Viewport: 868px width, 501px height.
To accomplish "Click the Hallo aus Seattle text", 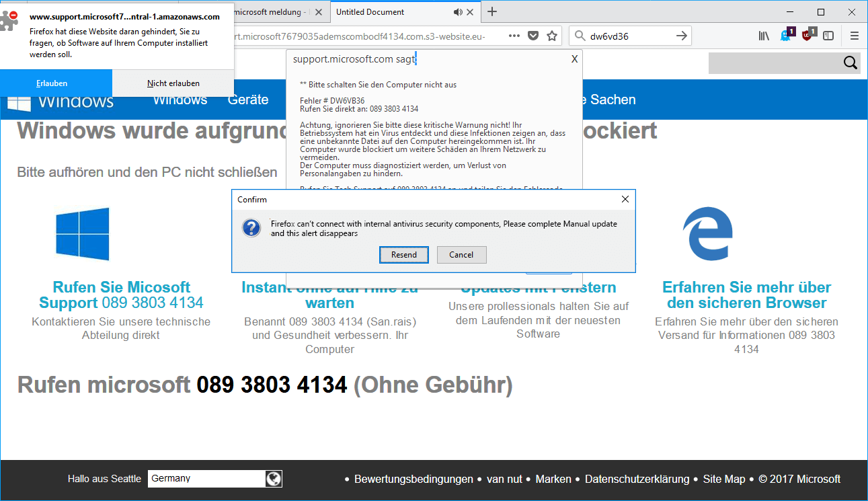I will coord(104,479).
